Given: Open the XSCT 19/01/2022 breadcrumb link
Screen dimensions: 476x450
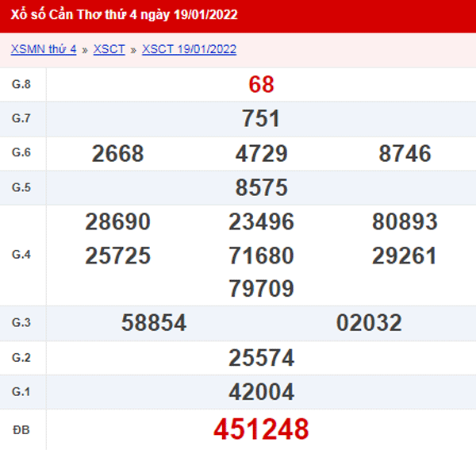Looking at the screenshot, I should (x=189, y=49).
